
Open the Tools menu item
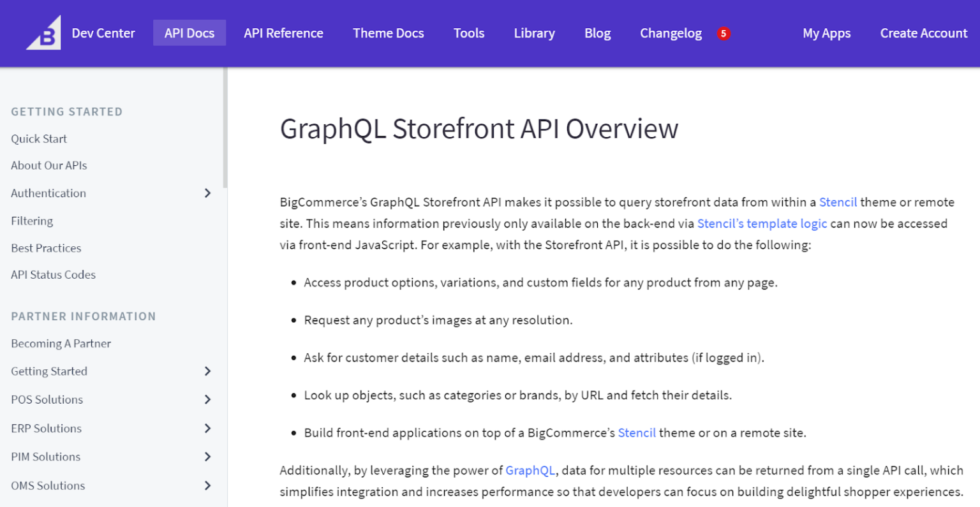(469, 33)
